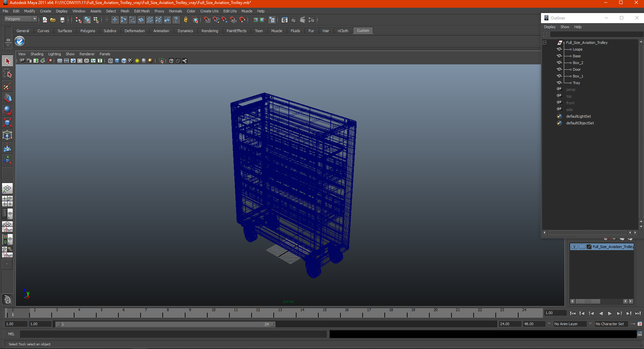Click the MEL command input field
The height and width of the screenshot is (349, 644).
click(x=173, y=334)
